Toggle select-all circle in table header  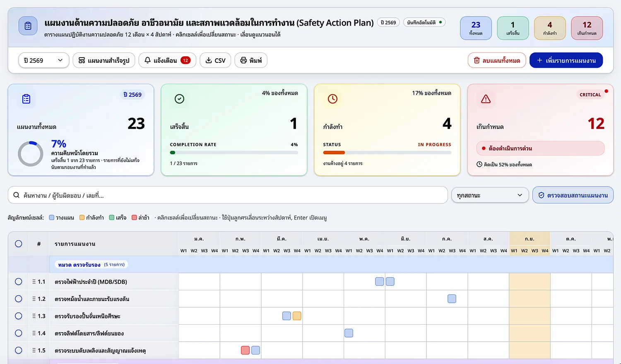[19, 244]
